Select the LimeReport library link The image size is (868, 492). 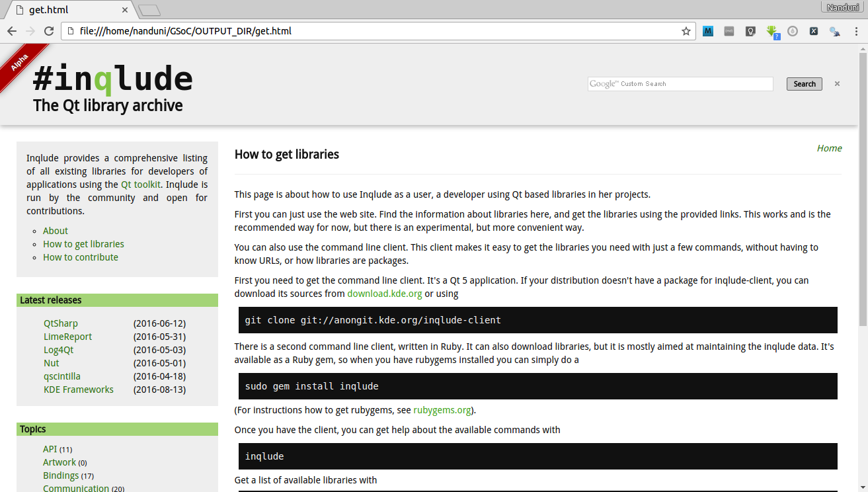67,337
